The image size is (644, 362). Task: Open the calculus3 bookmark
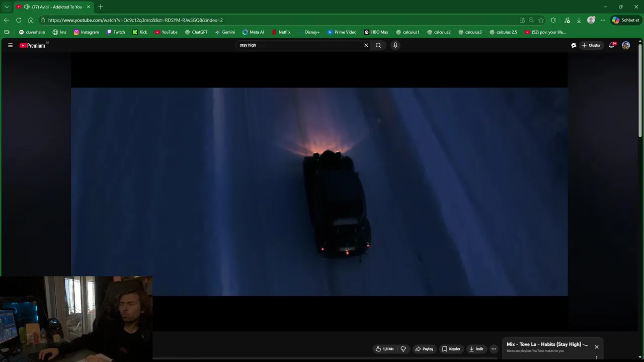point(470,32)
